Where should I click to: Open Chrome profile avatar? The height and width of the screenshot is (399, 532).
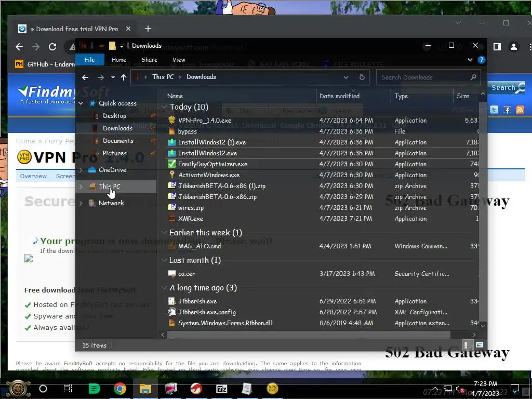pos(514,47)
